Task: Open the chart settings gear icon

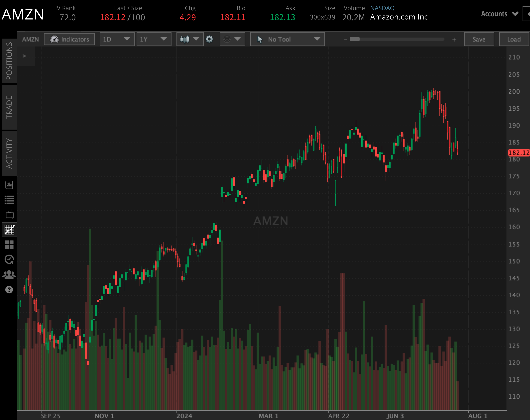Action: (209, 39)
